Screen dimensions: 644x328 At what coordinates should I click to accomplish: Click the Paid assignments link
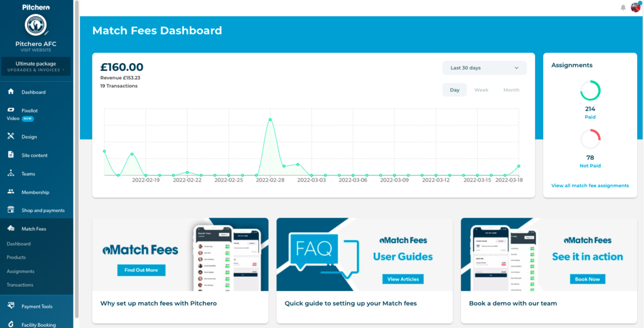click(x=590, y=117)
